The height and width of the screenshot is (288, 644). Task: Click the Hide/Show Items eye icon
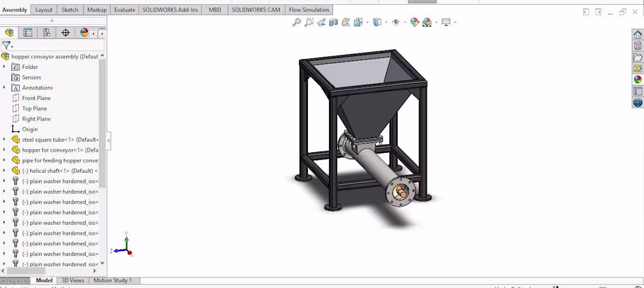(396, 22)
